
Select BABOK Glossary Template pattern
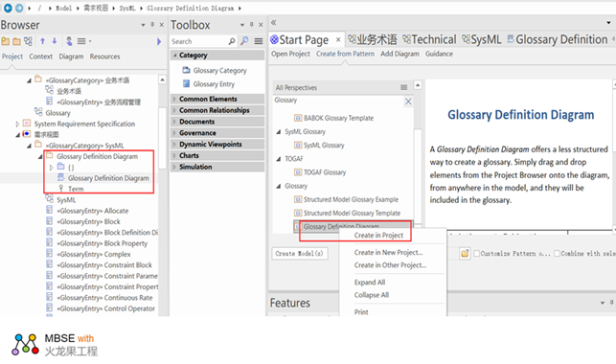[334, 118]
